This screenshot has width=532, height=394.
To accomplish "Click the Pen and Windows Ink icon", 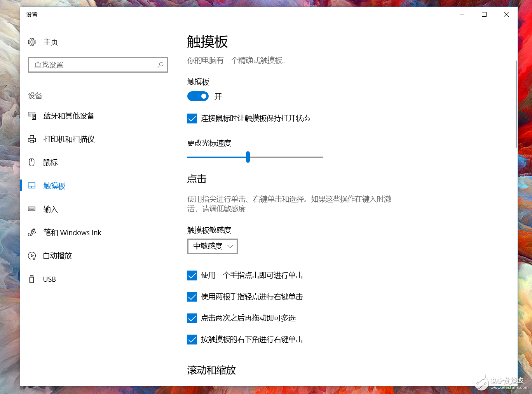I will point(32,232).
